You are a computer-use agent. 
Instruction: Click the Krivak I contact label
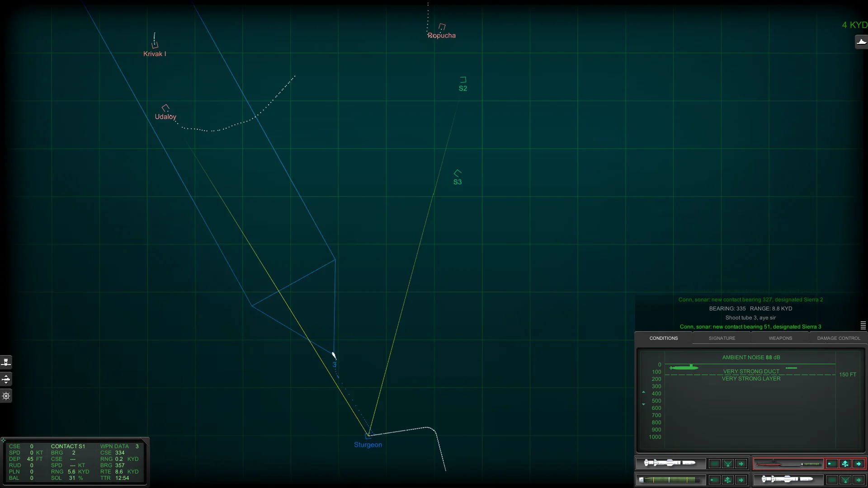point(155,54)
